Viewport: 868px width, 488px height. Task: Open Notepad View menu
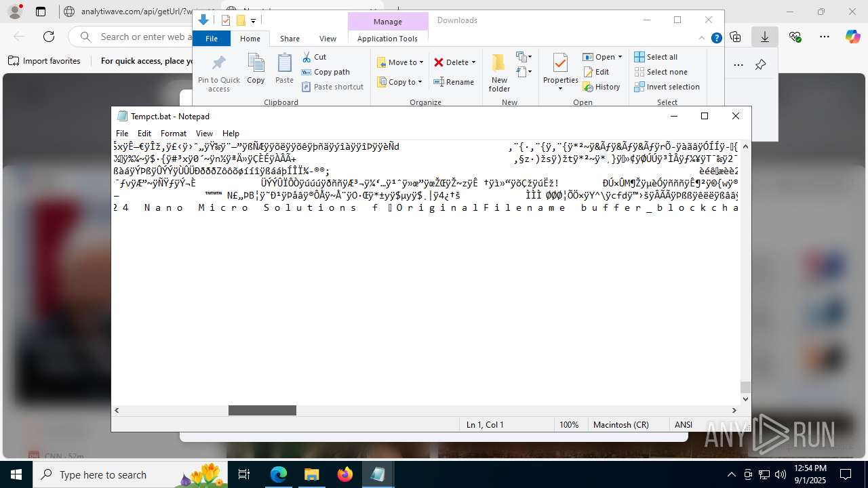tap(204, 134)
